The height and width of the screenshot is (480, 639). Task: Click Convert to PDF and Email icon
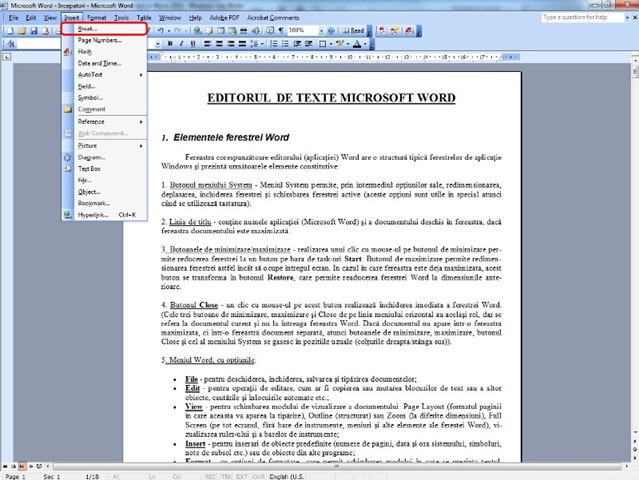pos(395,31)
